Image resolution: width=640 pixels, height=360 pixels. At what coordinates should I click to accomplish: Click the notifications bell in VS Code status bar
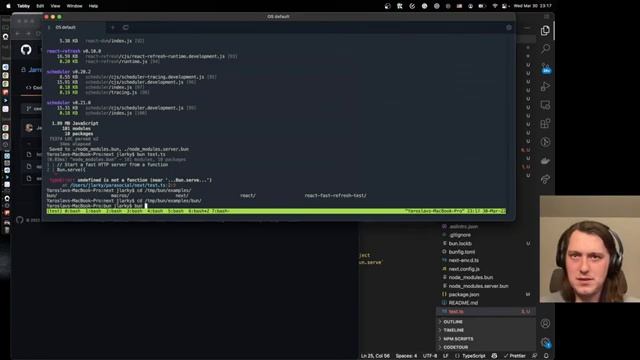pos(546,356)
